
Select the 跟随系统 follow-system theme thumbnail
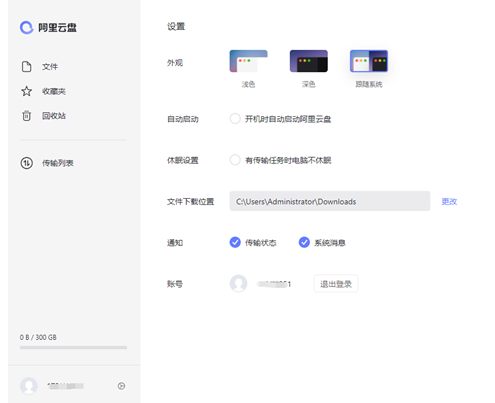point(369,61)
